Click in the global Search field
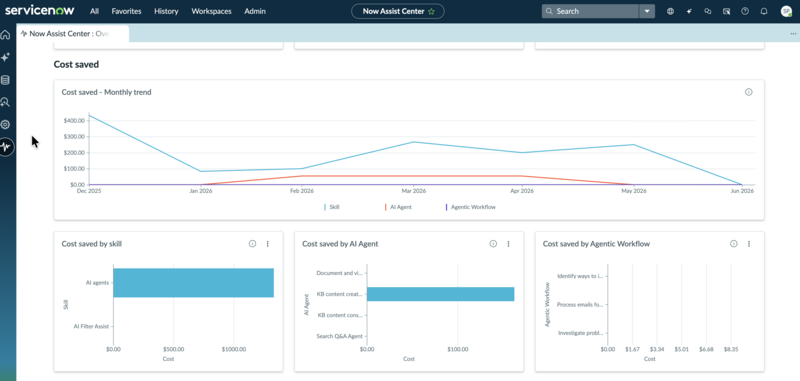 click(590, 11)
